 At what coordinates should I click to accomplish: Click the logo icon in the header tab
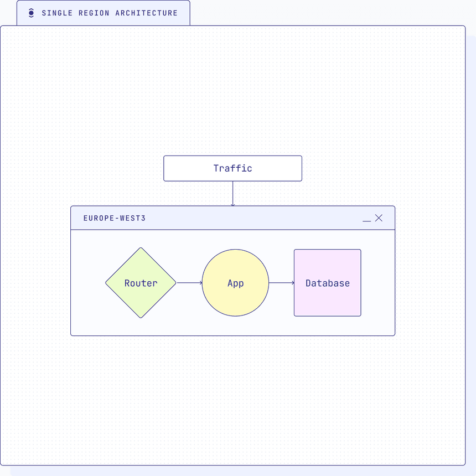coord(31,13)
